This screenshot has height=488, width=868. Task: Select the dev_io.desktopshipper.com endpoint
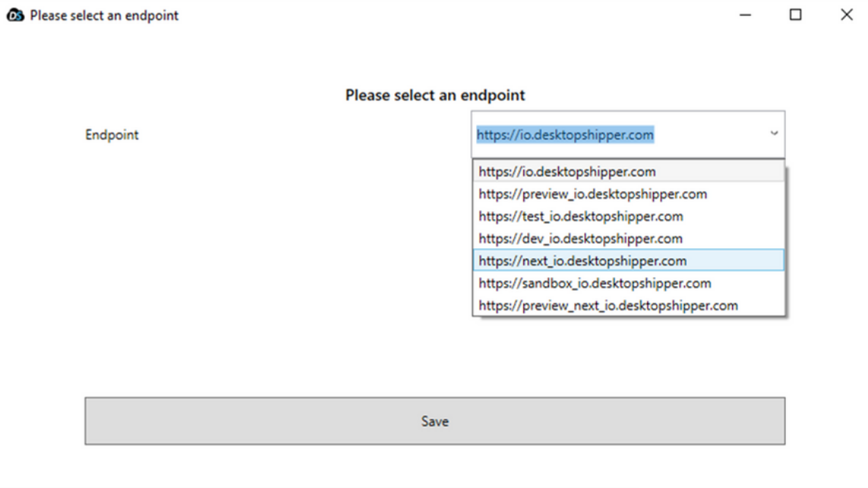coord(580,238)
